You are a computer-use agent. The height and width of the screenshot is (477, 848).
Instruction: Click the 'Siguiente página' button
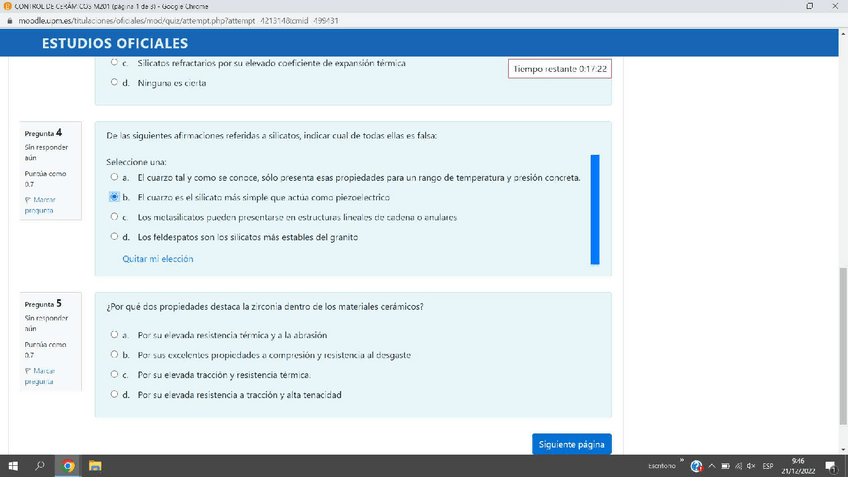point(571,444)
